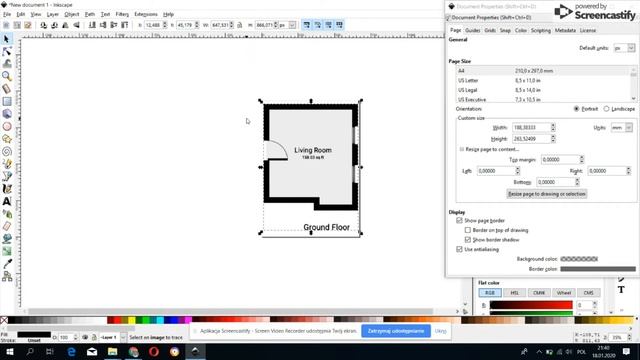This screenshot has height=360, width=640.
Task: Click the Background color swatch
Action: click(x=579, y=259)
